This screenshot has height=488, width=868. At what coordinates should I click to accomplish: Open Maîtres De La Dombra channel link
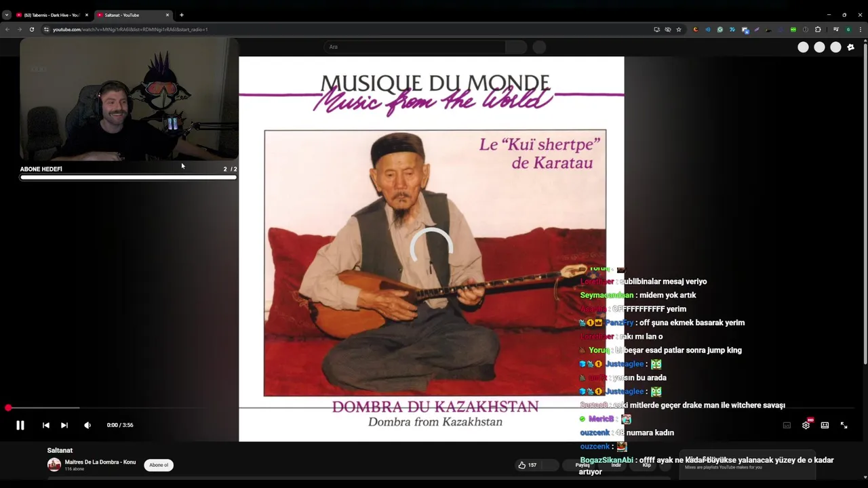pos(100,462)
